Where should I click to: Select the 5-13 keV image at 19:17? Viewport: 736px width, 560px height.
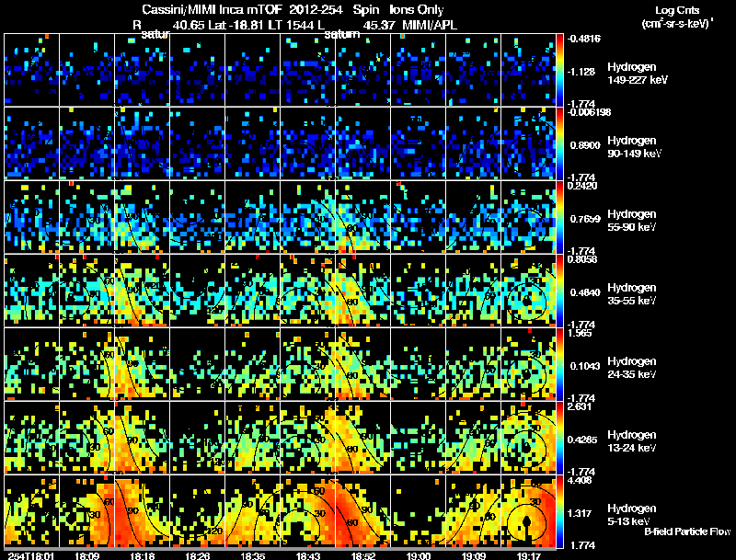click(528, 511)
